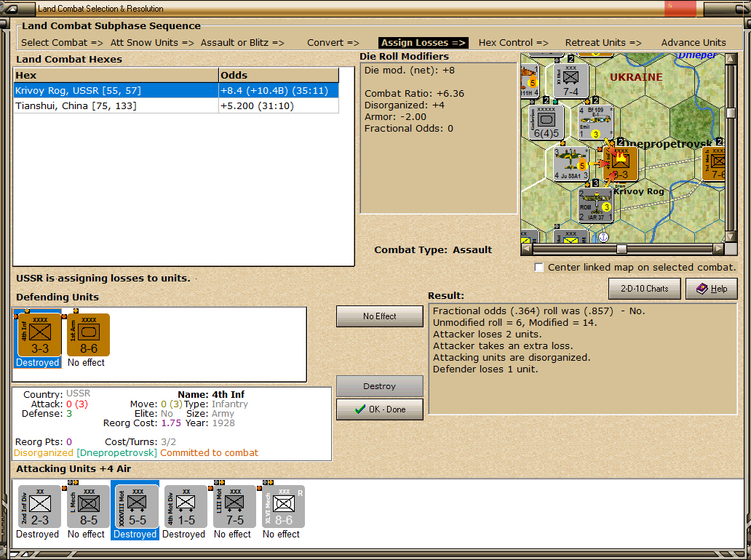751x560 pixels.
Task: Click the map's scroll-up arrow
Action: 731,59
